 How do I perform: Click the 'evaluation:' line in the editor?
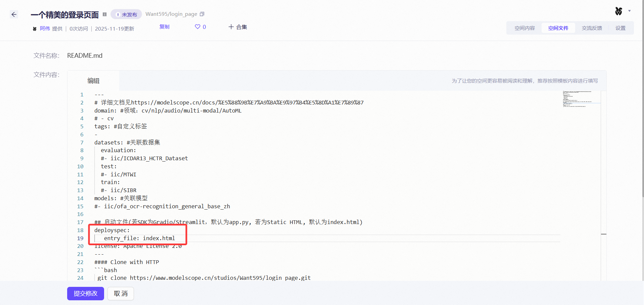[119, 150]
